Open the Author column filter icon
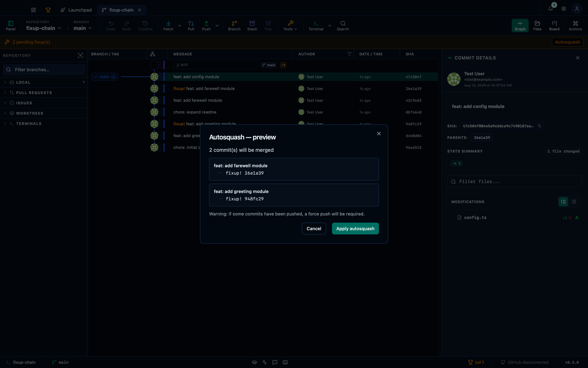The width and height of the screenshot is (588, 368). pyautogui.click(x=349, y=54)
